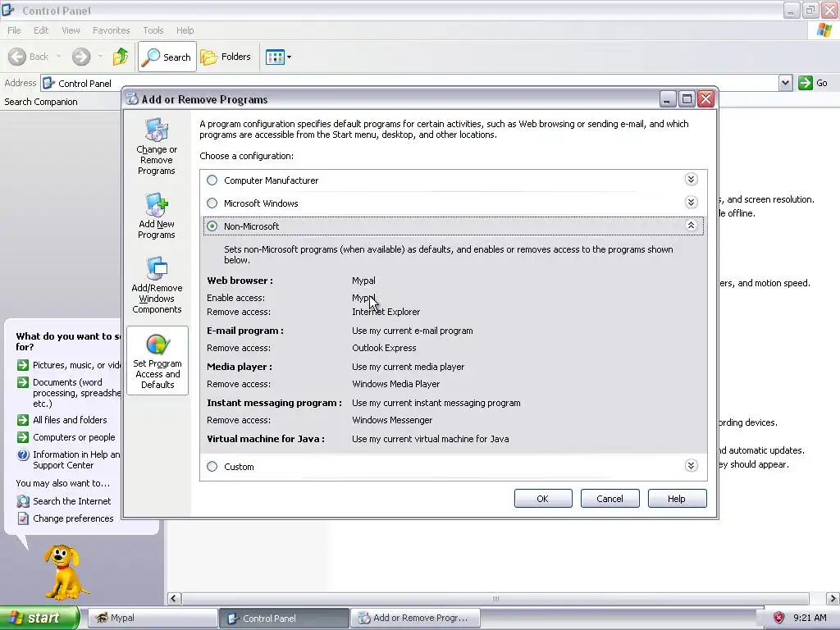Click the Windows Messenger entry
840x630 pixels.
point(391,420)
